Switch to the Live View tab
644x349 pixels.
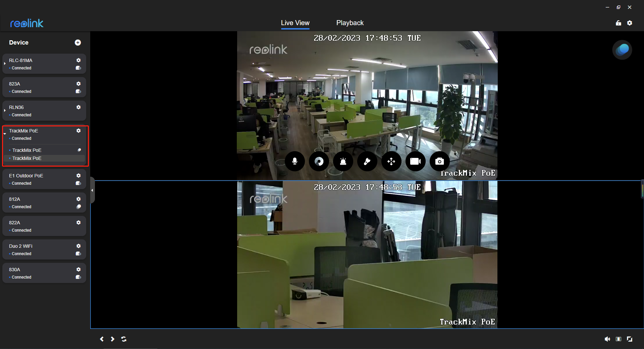click(295, 23)
